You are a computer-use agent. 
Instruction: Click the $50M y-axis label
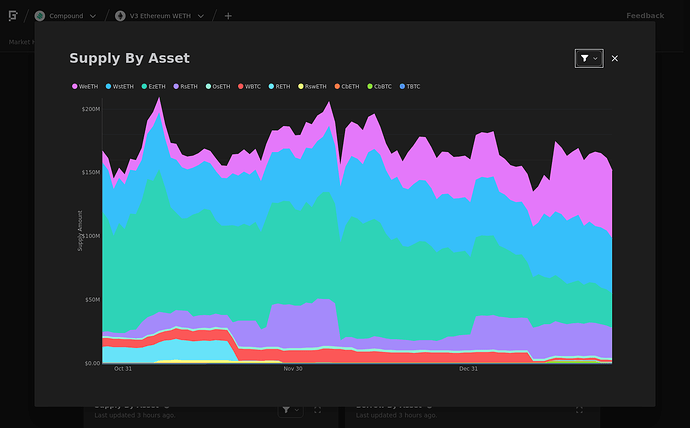pyautogui.click(x=92, y=300)
